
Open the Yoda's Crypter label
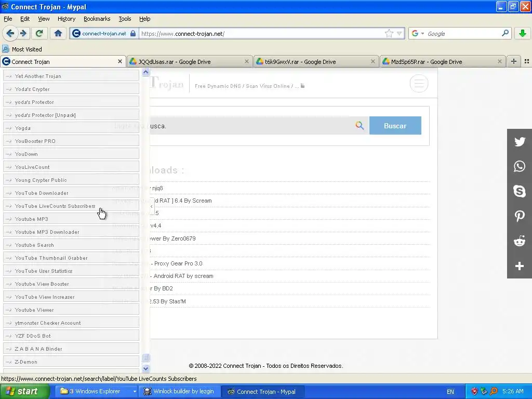coord(71,89)
